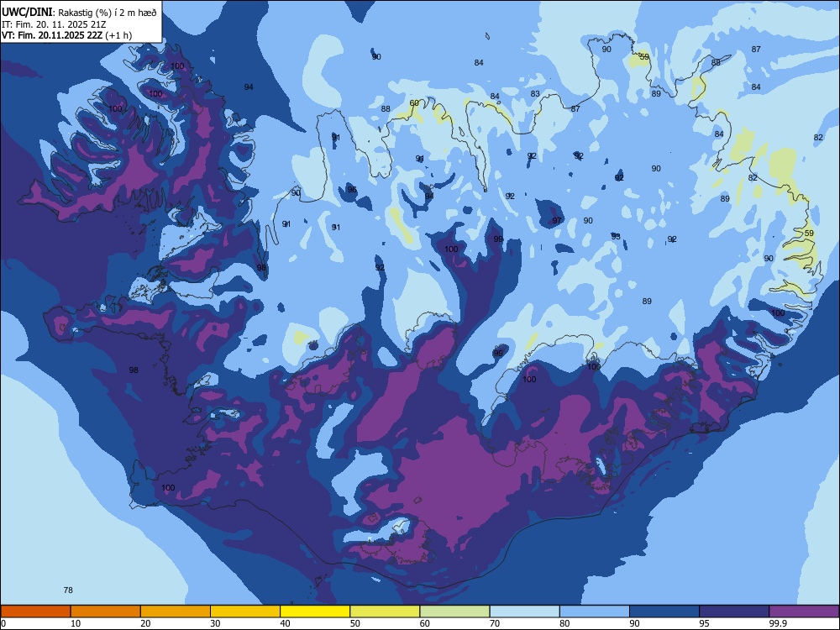Click the "96" humidity value on the map
The height and width of the screenshot is (630, 840).
point(351,189)
